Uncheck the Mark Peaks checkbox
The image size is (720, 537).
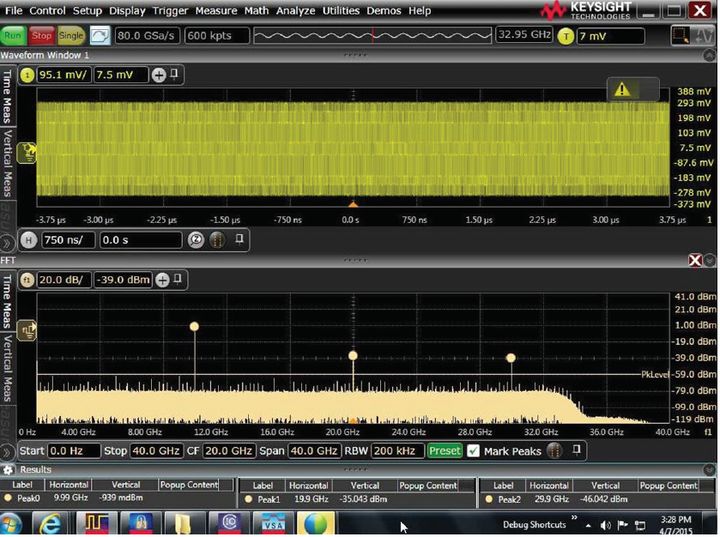point(473,451)
